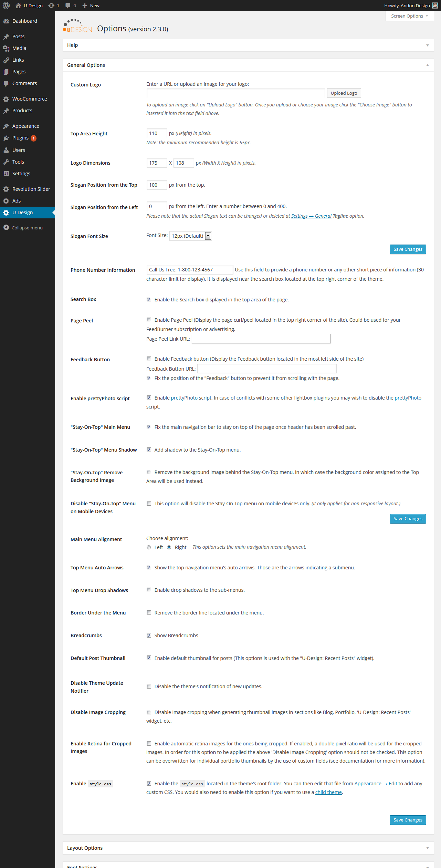Screen dimensions: 441x868
Task: Open WooCommerce in the sidebar menu
Action: [x=30, y=99]
